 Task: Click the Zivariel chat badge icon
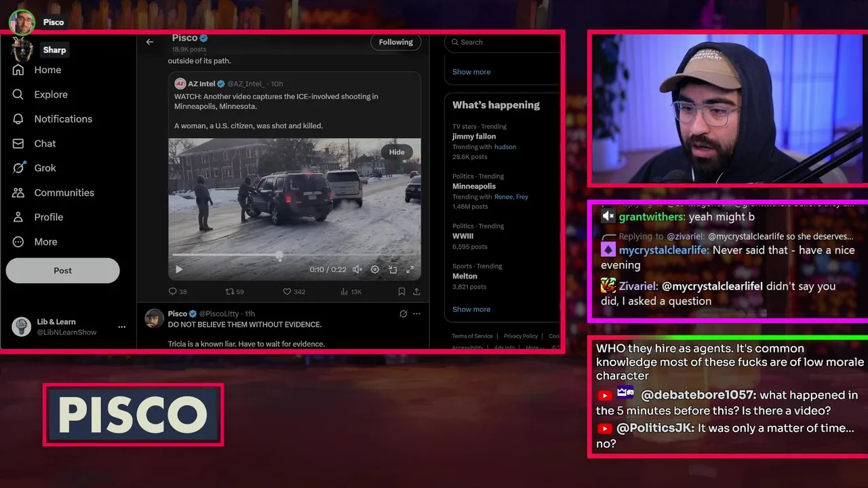click(x=608, y=286)
